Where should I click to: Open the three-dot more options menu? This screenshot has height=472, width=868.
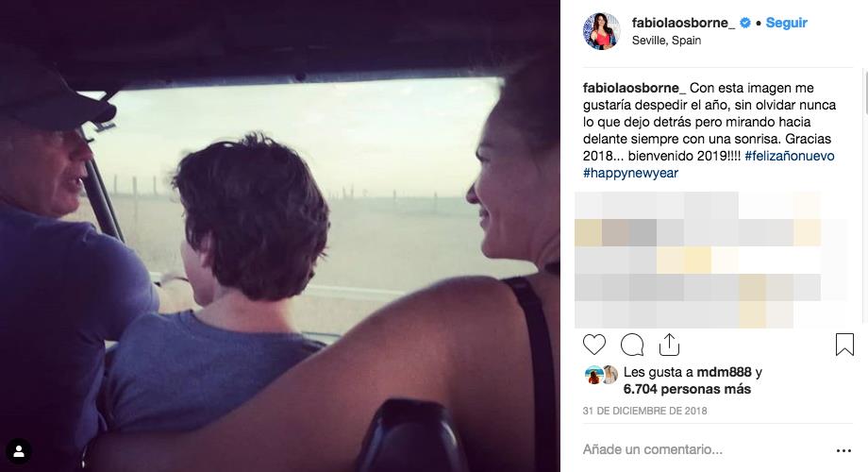(x=843, y=450)
